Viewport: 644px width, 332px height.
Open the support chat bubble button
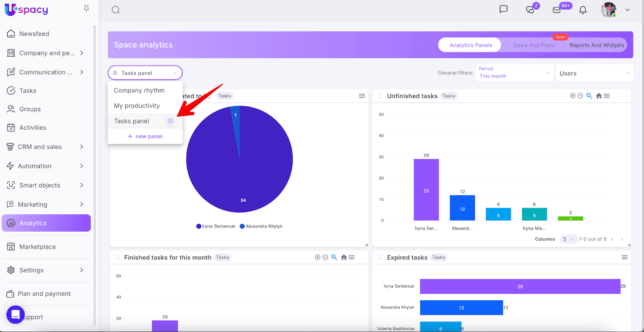tap(16, 315)
